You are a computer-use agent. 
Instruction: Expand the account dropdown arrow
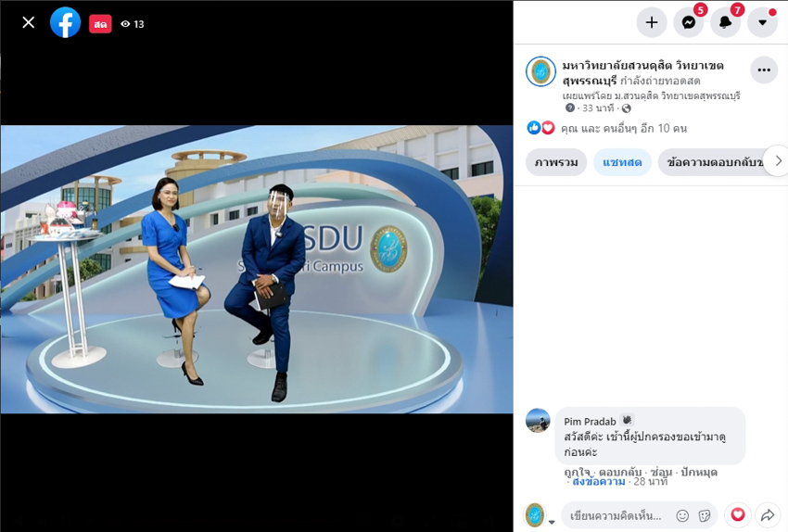[762, 22]
